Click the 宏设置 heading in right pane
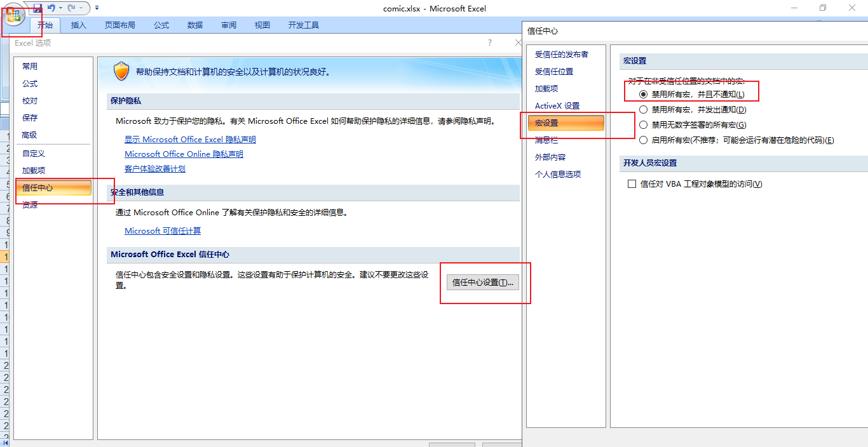 [635, 61]
